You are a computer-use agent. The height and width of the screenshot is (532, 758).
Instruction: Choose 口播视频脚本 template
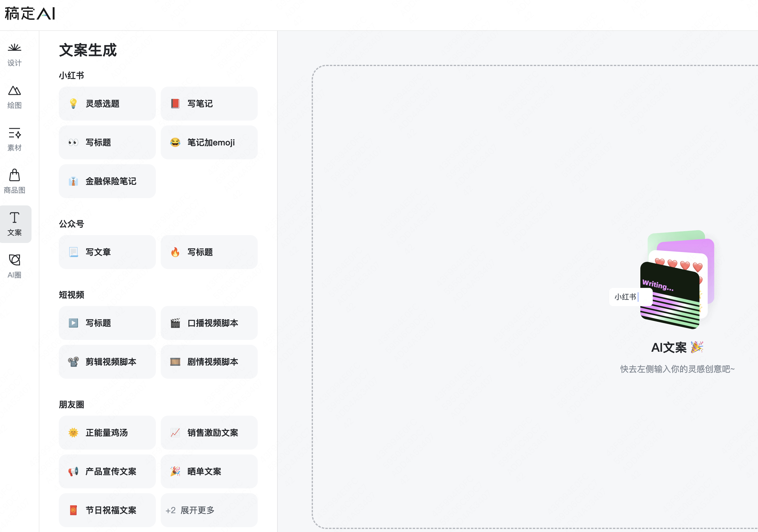pos(209,323)
